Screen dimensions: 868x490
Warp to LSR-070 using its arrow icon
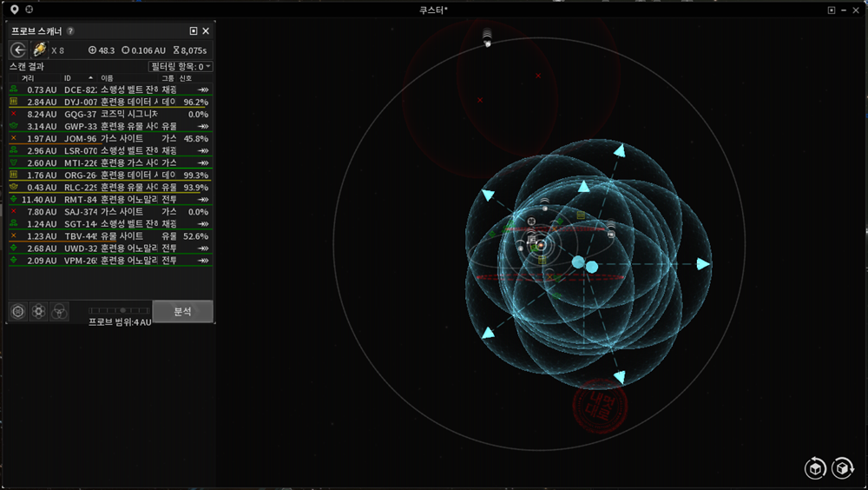pos(203,151)
